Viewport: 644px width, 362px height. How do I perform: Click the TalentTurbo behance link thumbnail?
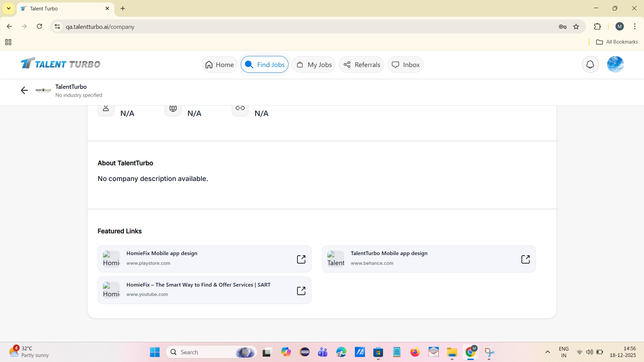[x=336, y=259]
